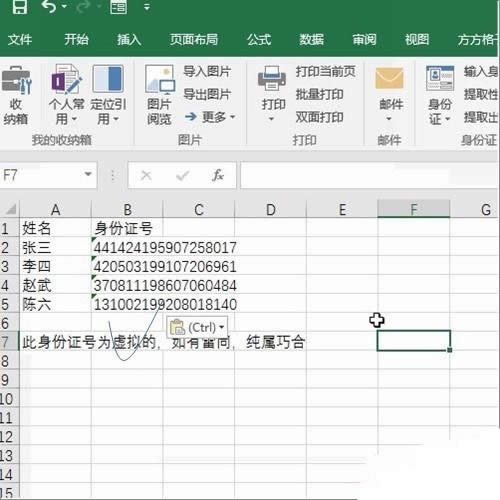Open 图片阅览 picture viewer
Viewport: 500px width, 500px height.
tap(160, 95)
